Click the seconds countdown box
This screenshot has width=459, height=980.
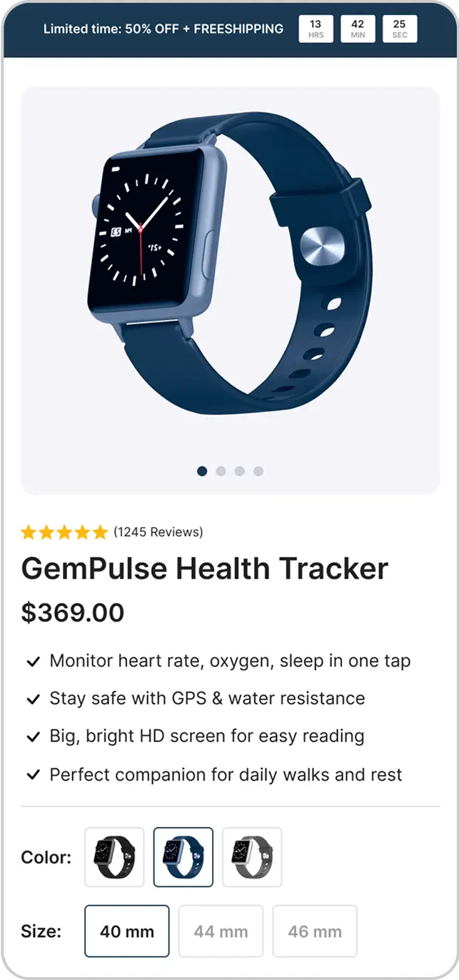[x=400, y=29]
